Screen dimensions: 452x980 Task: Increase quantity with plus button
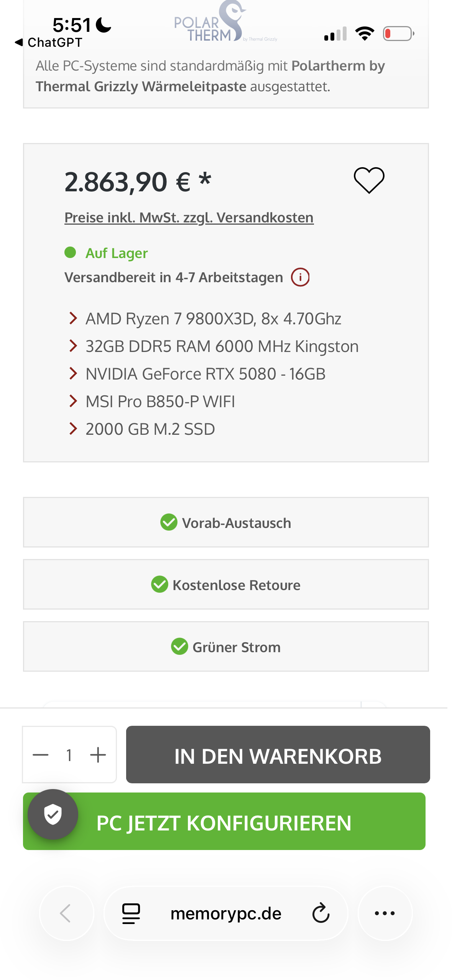[98, 755]
